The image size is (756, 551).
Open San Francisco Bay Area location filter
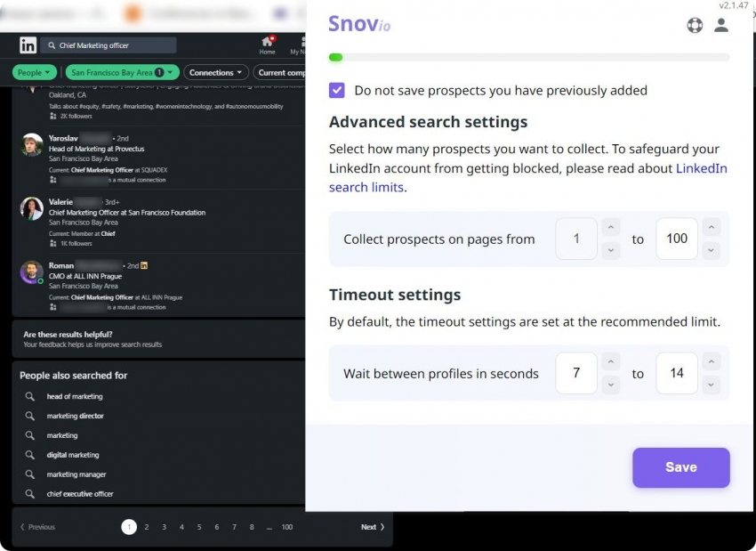pos(123,72)
